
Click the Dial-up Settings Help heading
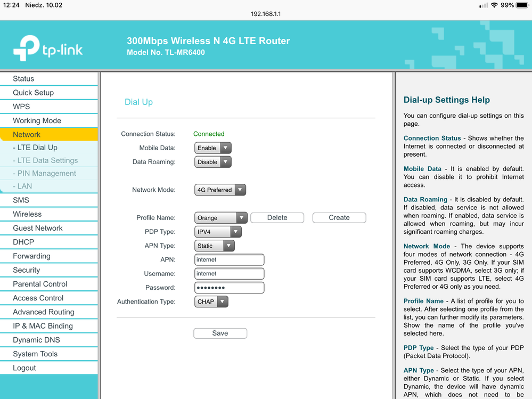(446, 100)
